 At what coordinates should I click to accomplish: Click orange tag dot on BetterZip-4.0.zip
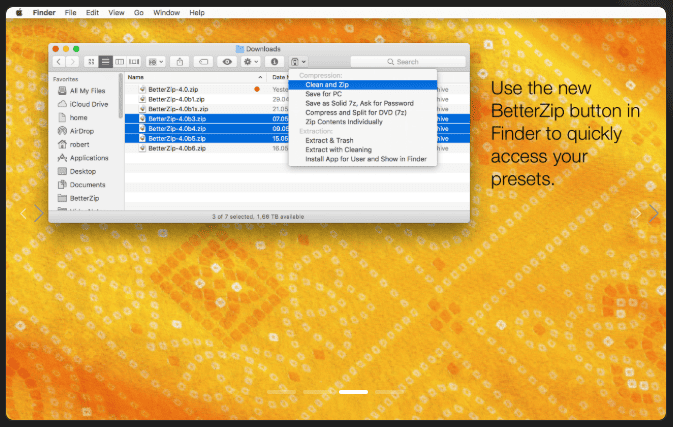257,89
